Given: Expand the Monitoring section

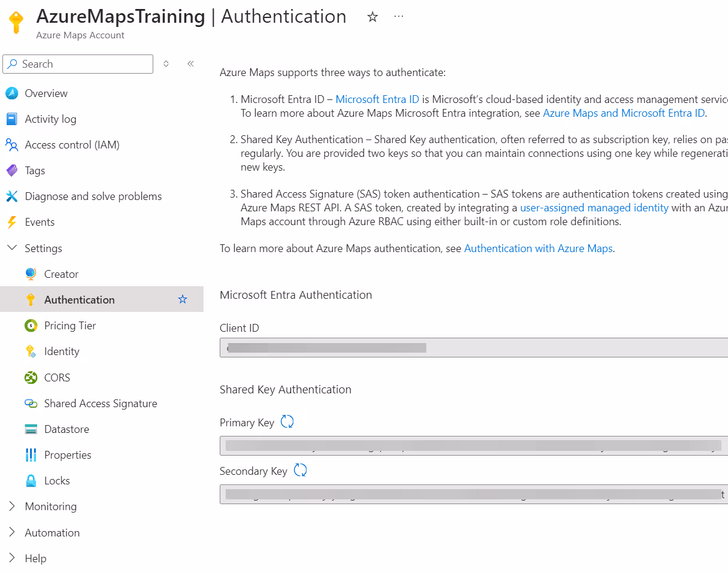Looking at the screenshot, I should (x=12, y=507).
